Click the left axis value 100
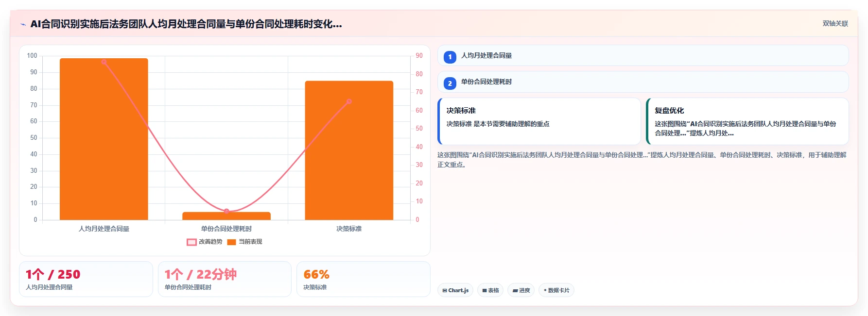The height and width of the screenshot is (316, 868). click(x=32, y=56)
